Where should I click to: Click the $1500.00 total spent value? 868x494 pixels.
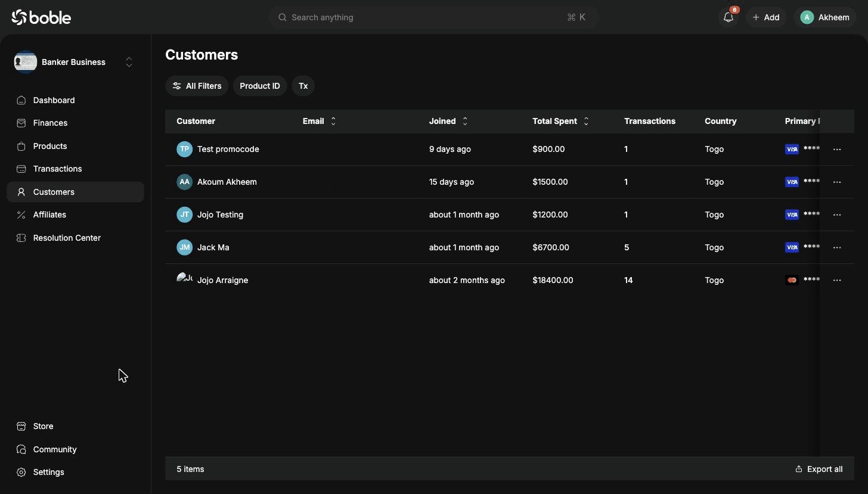(x=550, y=182)
